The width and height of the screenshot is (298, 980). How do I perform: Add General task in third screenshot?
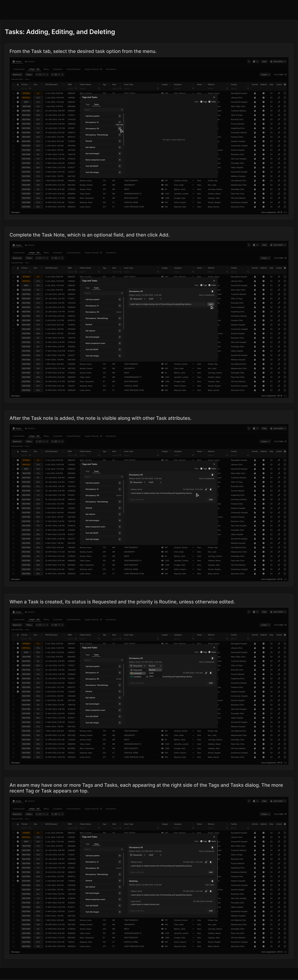120,508
